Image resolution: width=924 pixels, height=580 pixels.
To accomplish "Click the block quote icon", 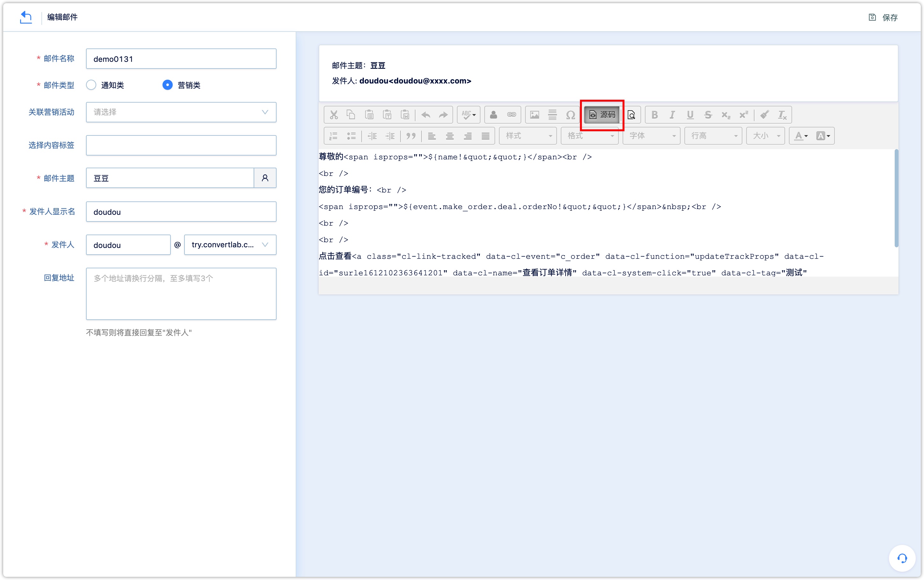I will coord(411,136).
